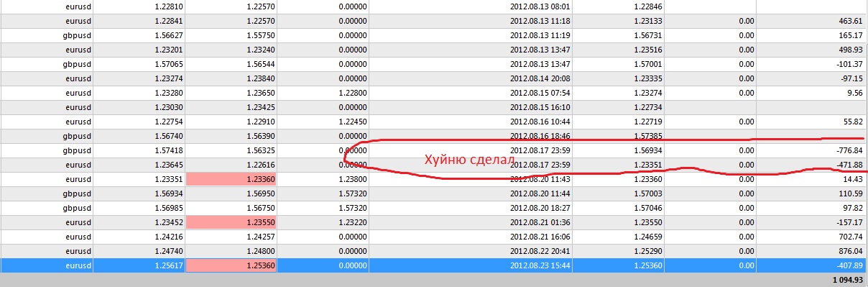Select eurusd row closed 2012.08.14 20:08
The image size is (868, 287).
tap(434, 78)
